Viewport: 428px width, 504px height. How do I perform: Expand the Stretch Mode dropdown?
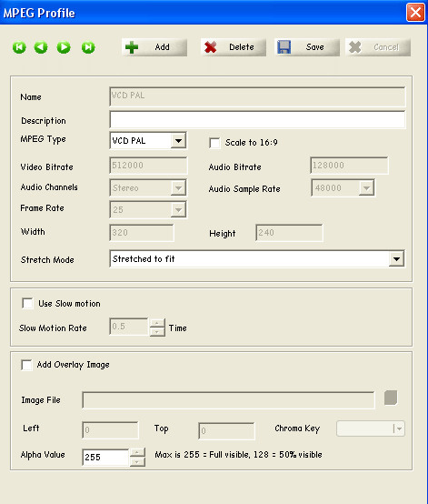(396, 258)
